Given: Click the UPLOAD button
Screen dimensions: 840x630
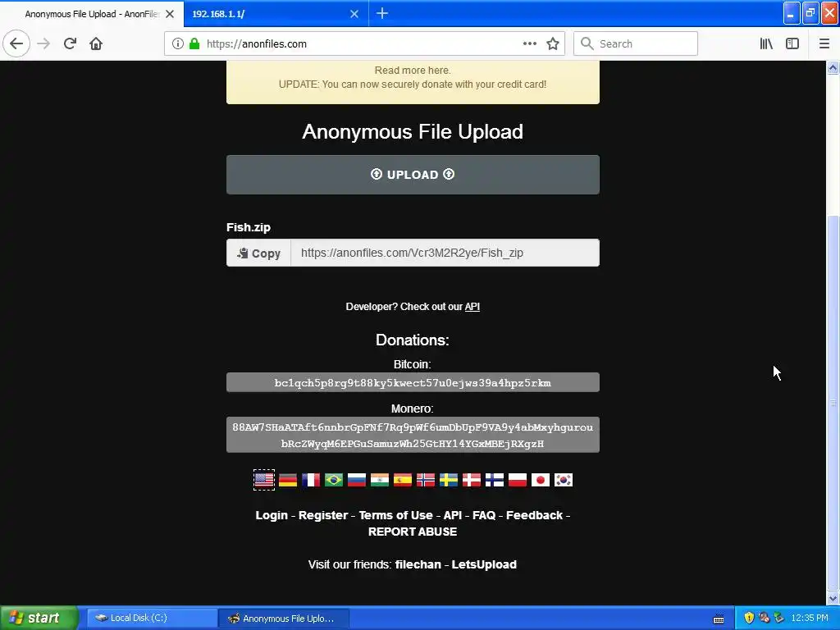Looking at the screenshot, I should pos(413,175).
